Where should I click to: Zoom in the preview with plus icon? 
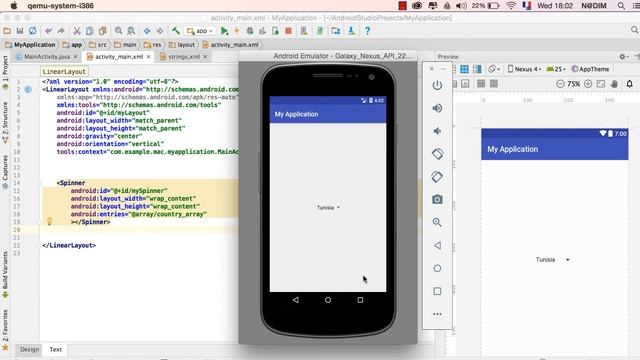coord(588,84)
